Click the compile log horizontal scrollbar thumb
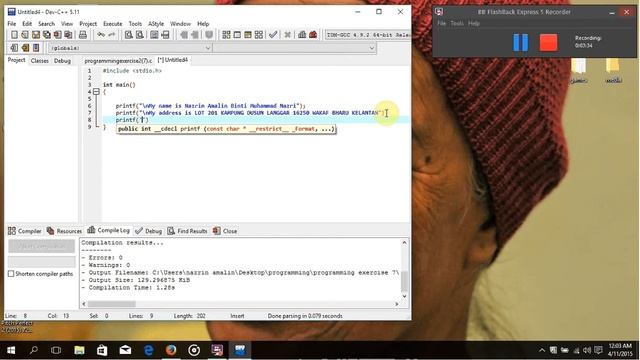 coord(111,304)
